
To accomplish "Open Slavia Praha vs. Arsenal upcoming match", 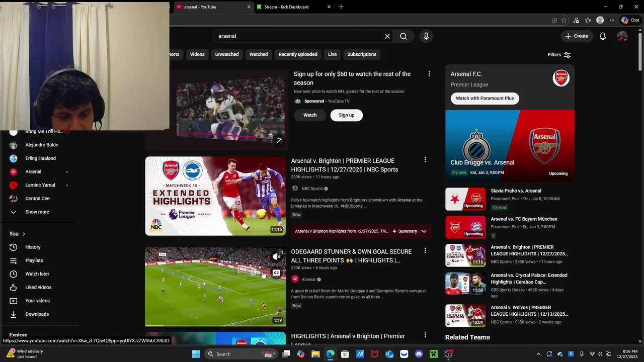I will (x=510, y=199).
